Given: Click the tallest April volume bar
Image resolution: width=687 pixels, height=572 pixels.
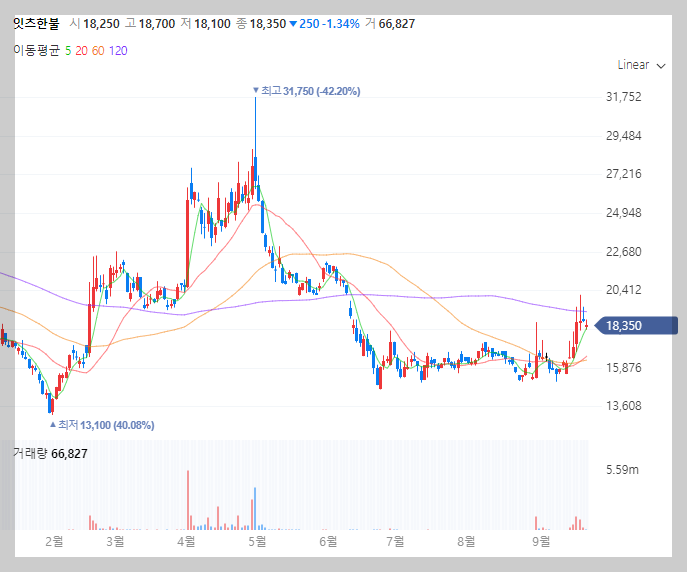Looking at the screenshot, I should tap(188, 500).
